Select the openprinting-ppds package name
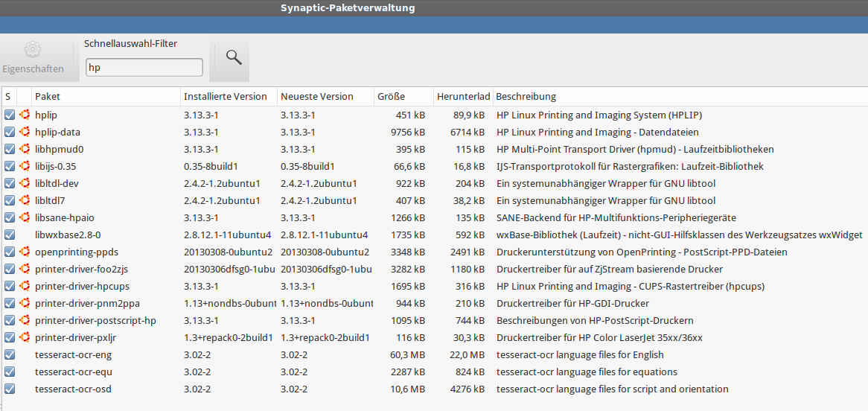The width and height of the screenshot is (868, 411). (x=77, y=252)
